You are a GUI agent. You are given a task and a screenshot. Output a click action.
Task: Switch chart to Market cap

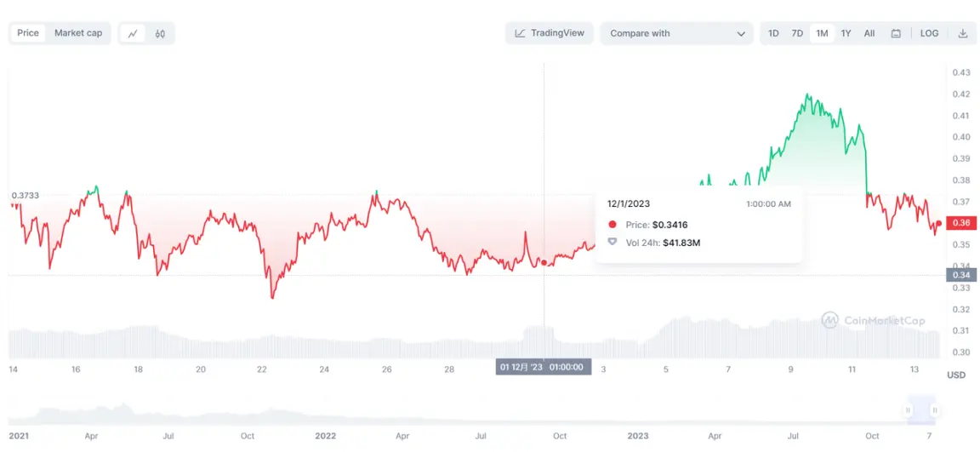click(x=78, y=33)
